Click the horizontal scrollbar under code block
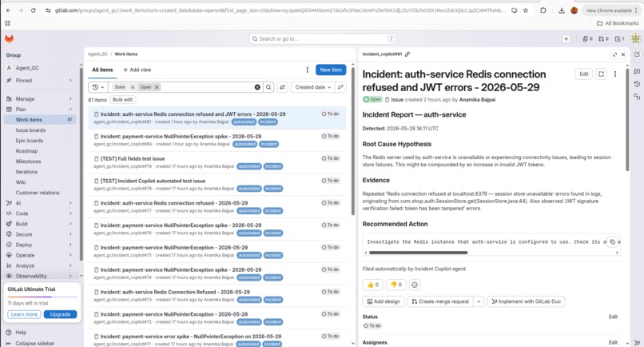Viewport: 644px width, 347px height. click(418, 253)
